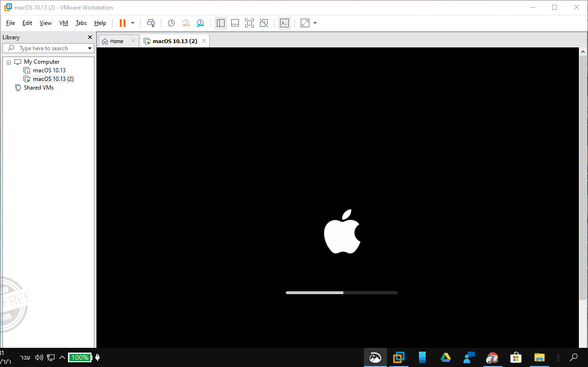Select My Computer in the library

coord(42,62)
